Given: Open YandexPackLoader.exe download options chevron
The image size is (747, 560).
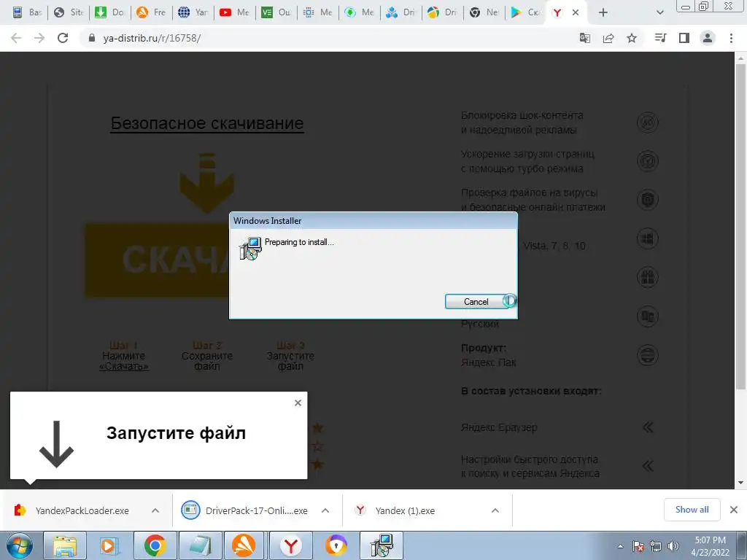Looking at the screenshot, I should pyautogui.click(x=155, y=510).
